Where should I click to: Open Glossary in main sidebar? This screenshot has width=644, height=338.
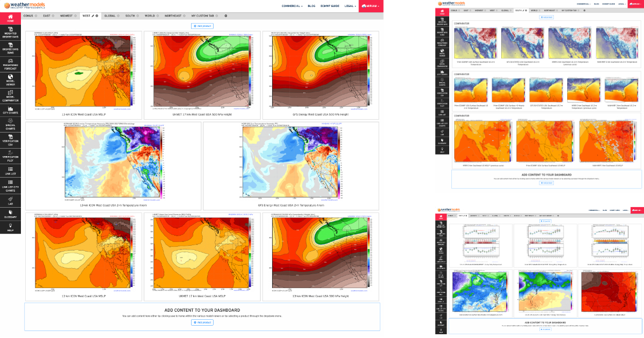pyautogui.click(x=10, y=214)
